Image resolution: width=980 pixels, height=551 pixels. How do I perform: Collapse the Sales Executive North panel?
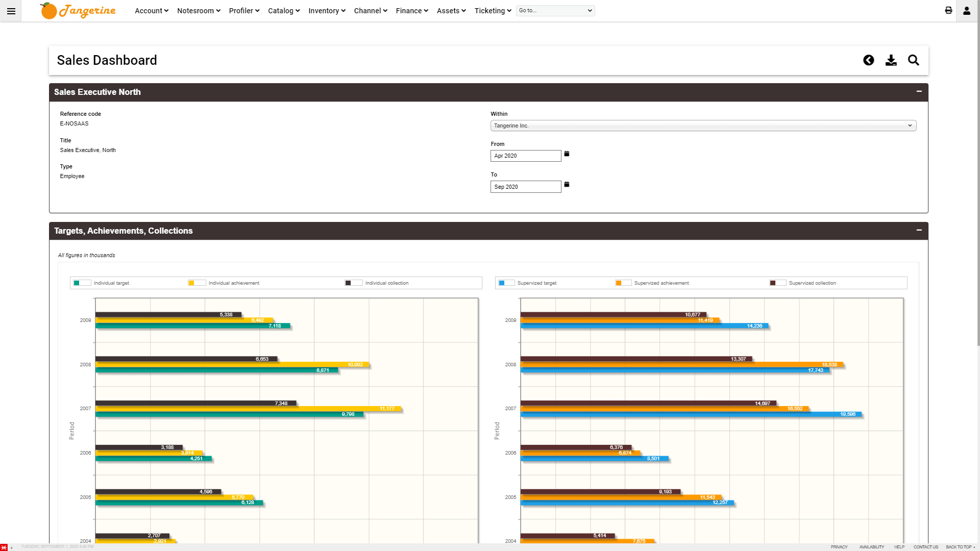tap(919, 91)
